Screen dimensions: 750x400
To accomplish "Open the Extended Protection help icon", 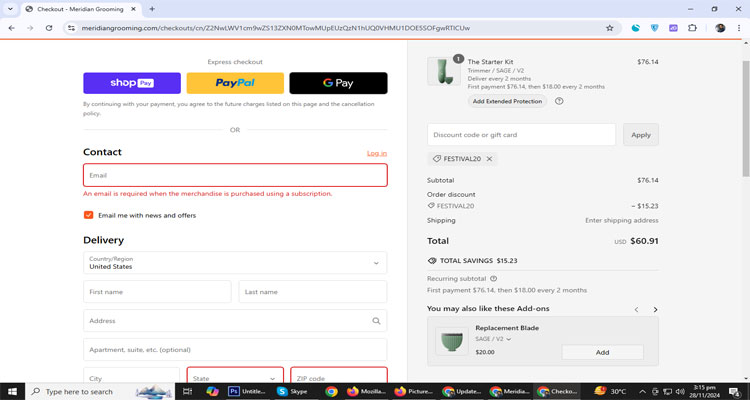I will coord(559,101).
